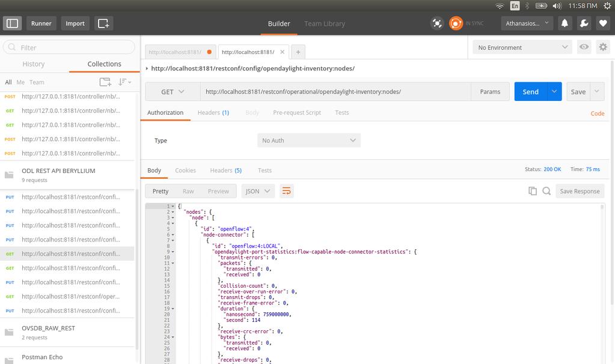This screenshot has width=615, height=364.
Task: Switch response view to Raw
Action: [x=188, y=191]
